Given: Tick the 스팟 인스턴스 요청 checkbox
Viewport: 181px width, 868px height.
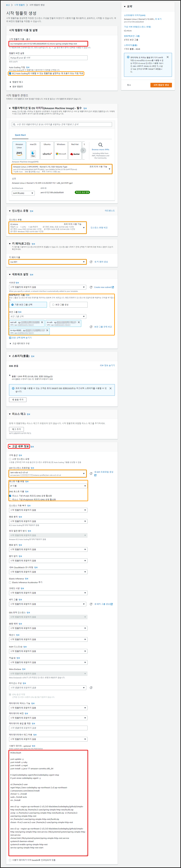Looking at the screenshot, I should point(10,459).
